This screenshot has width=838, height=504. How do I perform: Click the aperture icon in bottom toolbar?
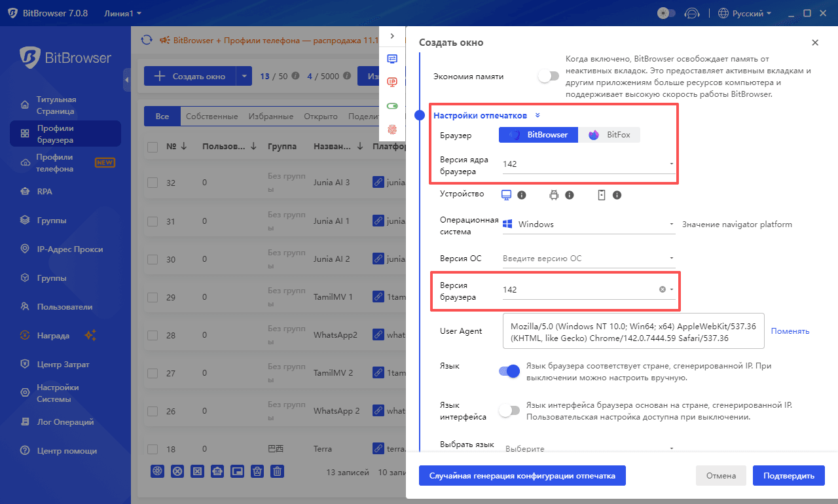tap(157, 471)
